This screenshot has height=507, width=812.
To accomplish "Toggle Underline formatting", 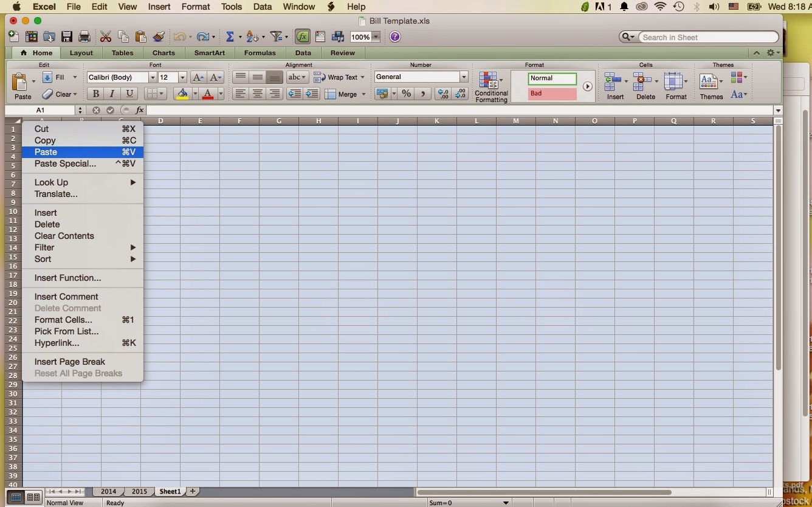I will point(129,94).
